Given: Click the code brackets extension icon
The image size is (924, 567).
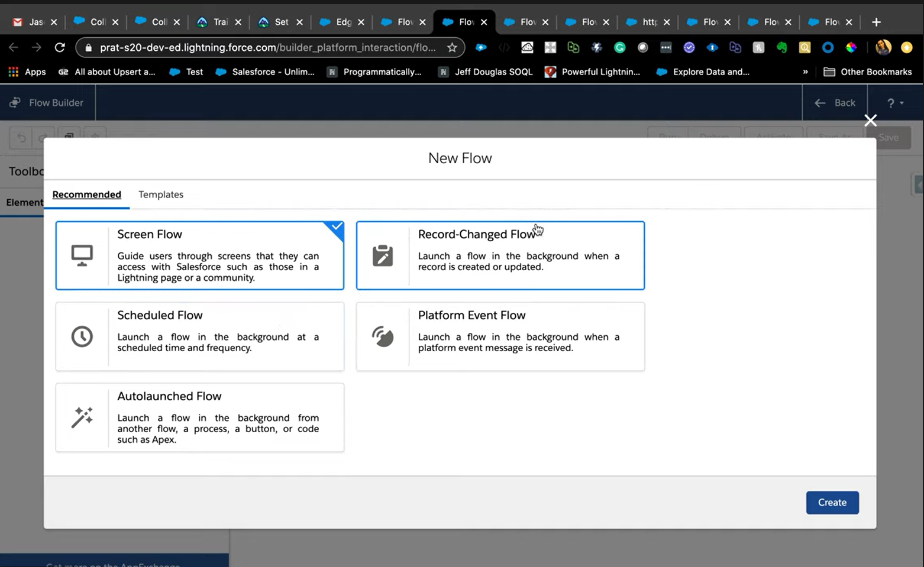Looking at the screenshot, I should (504, 47).
